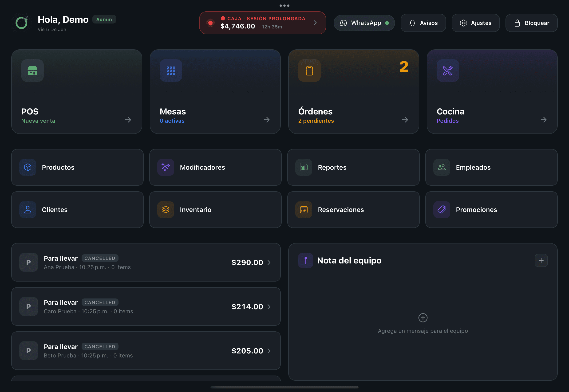The height and width of the screenshot is (392, 569).
Task: Open the Cocina section title
Action: tap(450, 111)
